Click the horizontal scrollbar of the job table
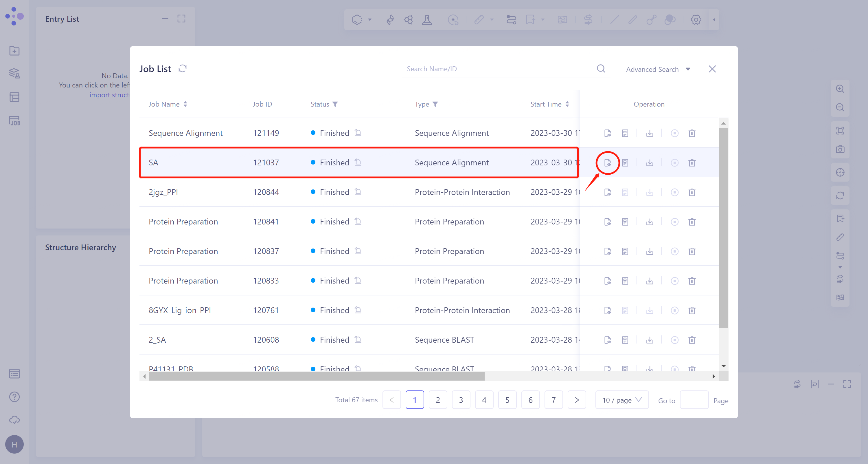 (317, 376)
